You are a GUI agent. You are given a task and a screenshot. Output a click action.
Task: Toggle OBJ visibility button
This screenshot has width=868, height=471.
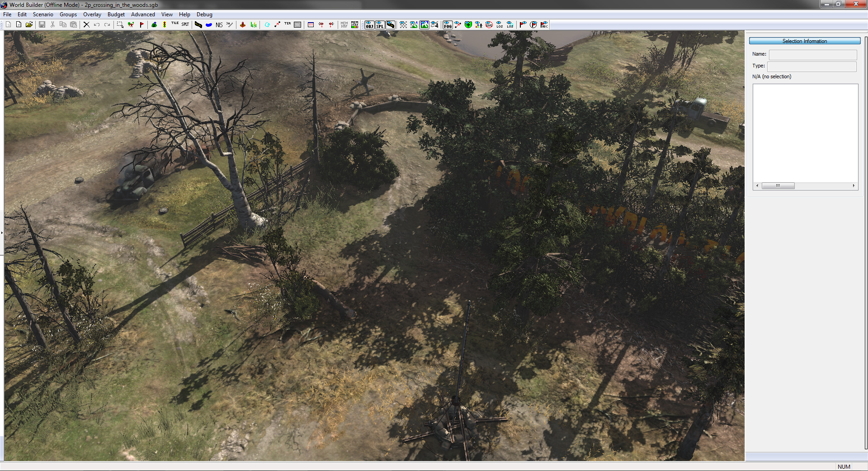(x=369, y=25)
